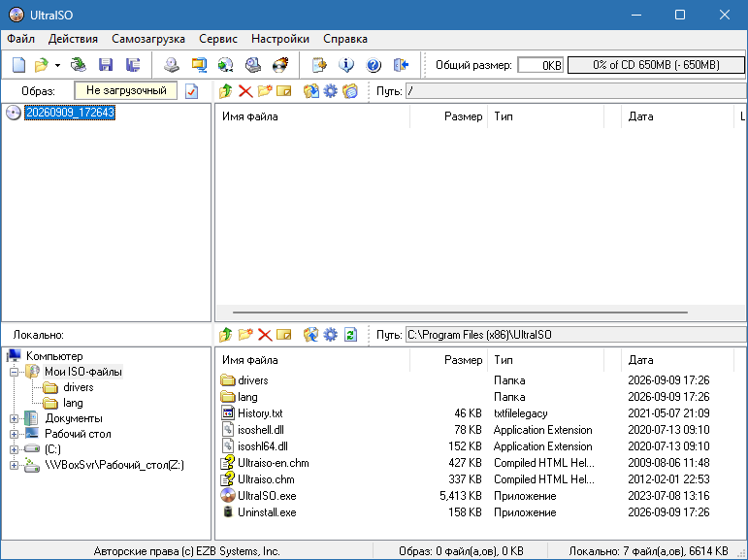Open the Сервис menu
The height and width of the screenshot is (560, 748).
pyautogui.click(x=218, y=39)
